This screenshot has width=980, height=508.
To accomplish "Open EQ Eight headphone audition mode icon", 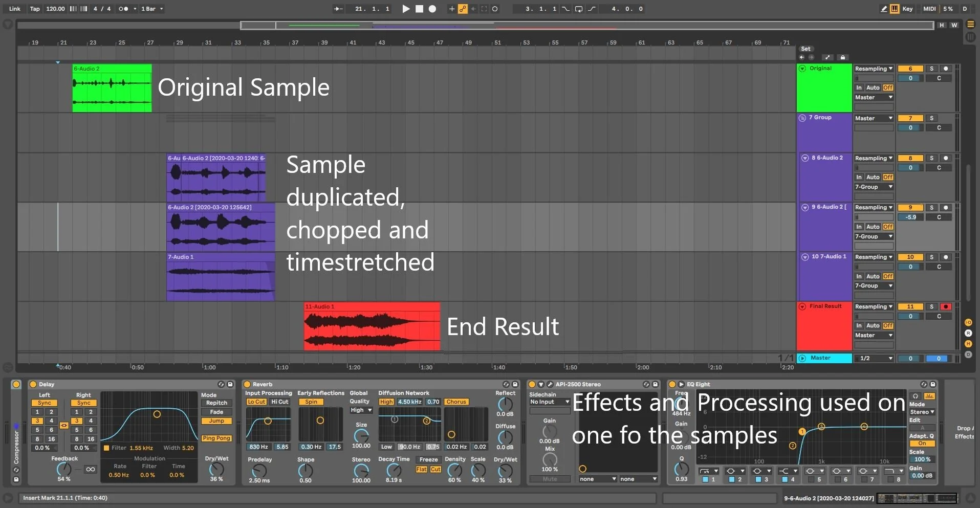I will point(916,396).
